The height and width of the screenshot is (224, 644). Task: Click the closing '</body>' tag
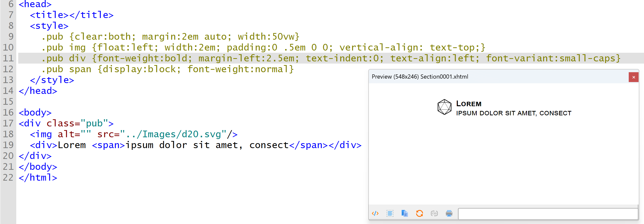[x=38, y=167]
